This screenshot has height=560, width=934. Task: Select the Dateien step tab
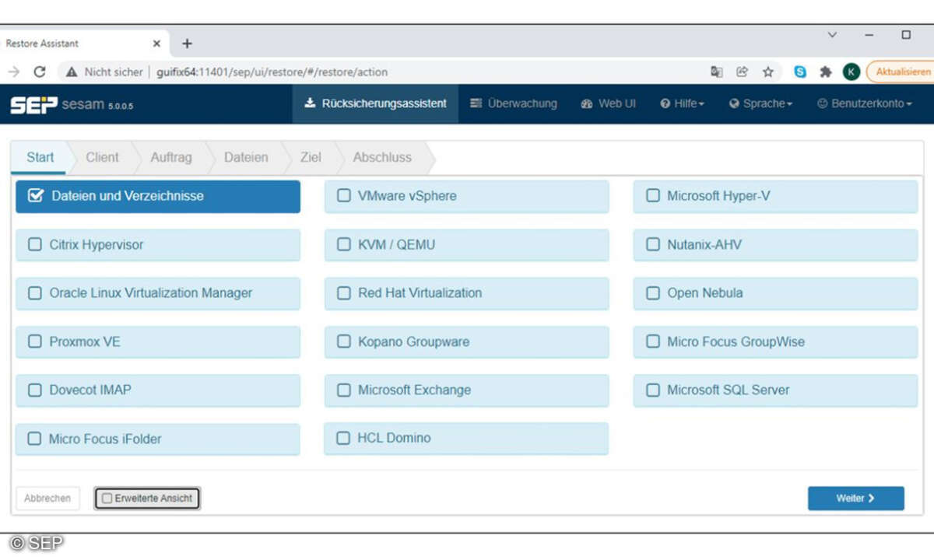click(246, 158)
